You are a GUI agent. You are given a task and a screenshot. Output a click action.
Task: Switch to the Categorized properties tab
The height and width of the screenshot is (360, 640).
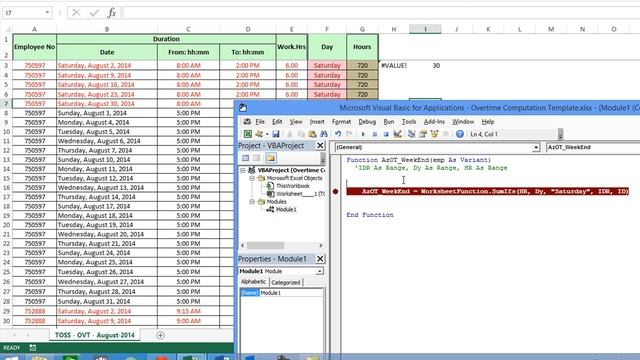click(x=286, y=282)
